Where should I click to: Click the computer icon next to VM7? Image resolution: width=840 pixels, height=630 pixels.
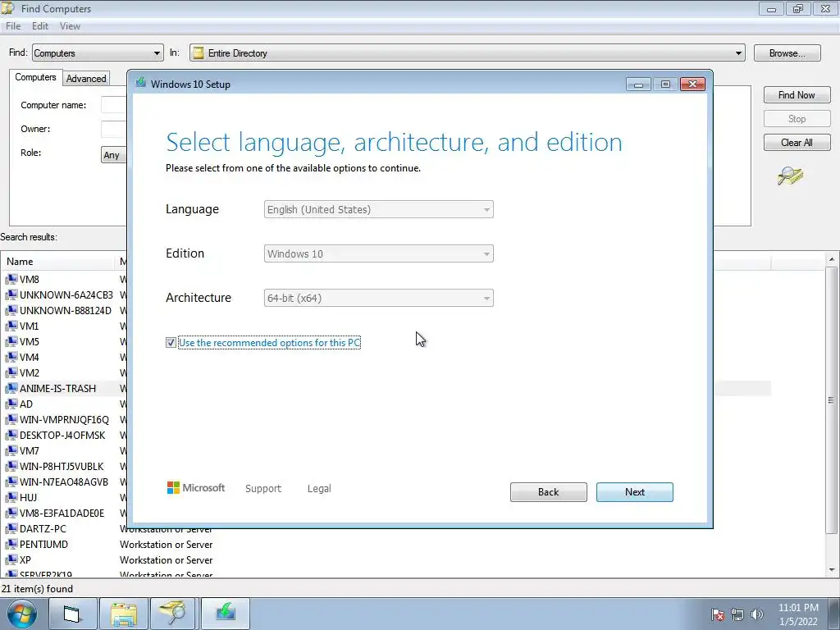[11, 450]
